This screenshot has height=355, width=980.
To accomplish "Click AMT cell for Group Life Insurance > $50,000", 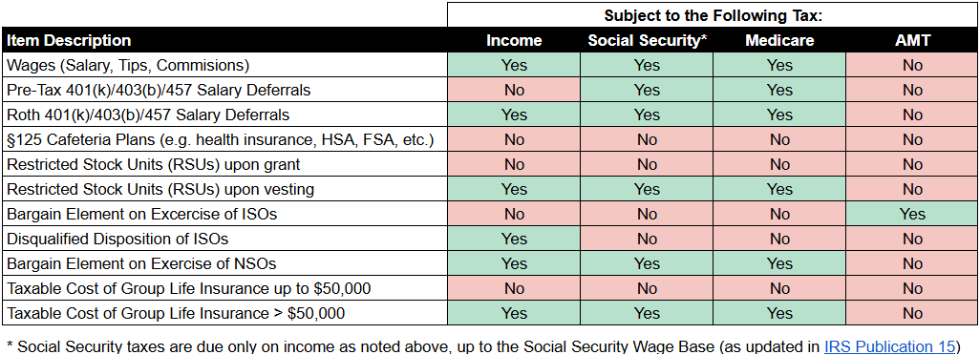I will point(912,313).
